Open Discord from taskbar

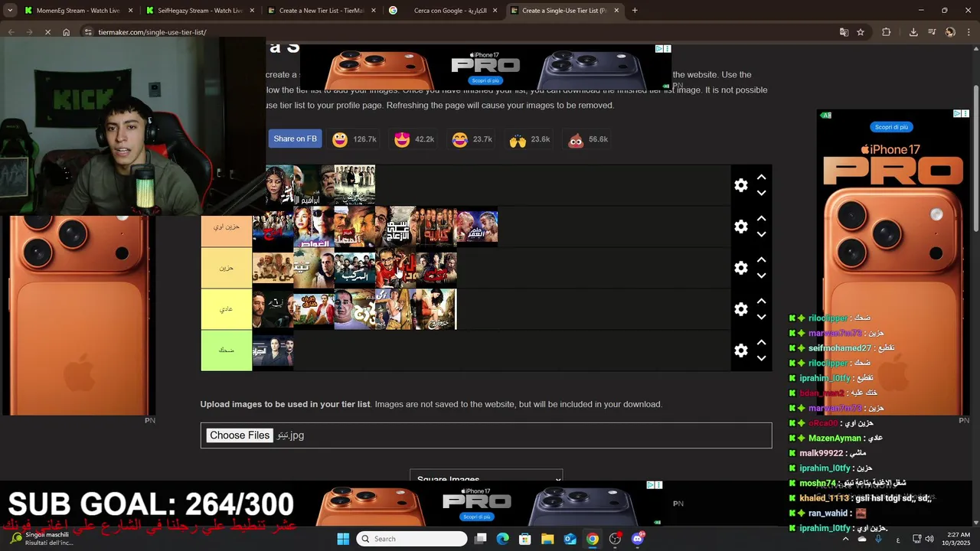point(638,539)
